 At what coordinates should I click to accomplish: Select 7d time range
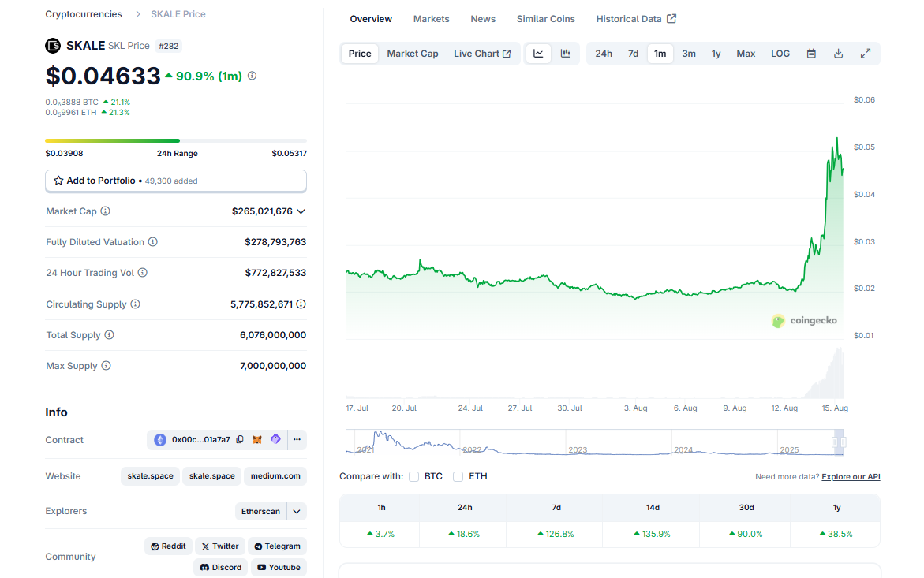[633, 54]
